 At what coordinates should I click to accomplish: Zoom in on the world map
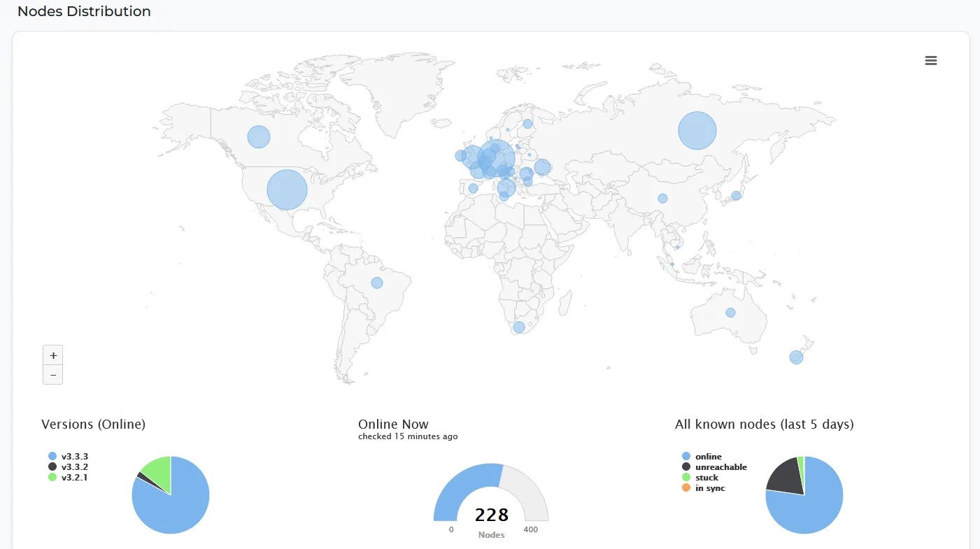coord(53,355)
